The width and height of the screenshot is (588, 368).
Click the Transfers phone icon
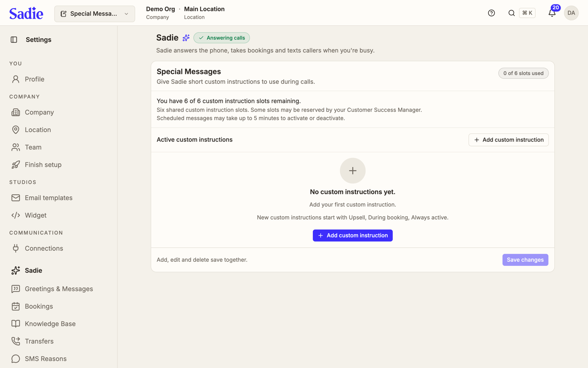coord(16,341)
